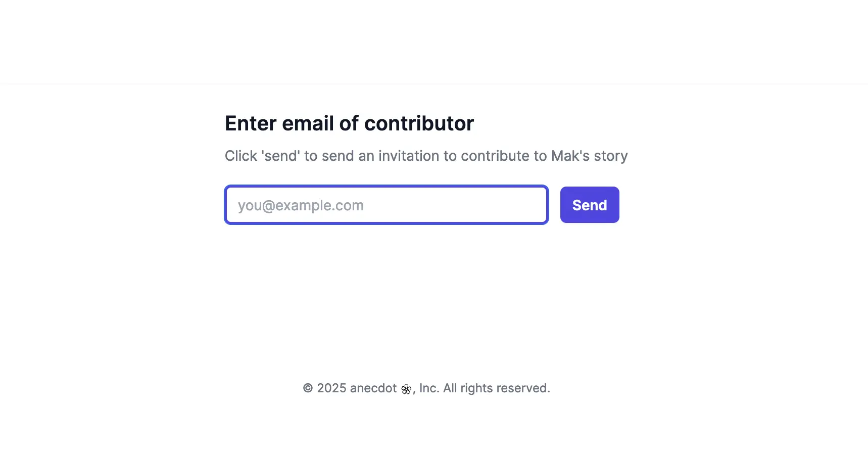Click the invitation instructions about Mak's story
The image size is (868, 454).
426,156
